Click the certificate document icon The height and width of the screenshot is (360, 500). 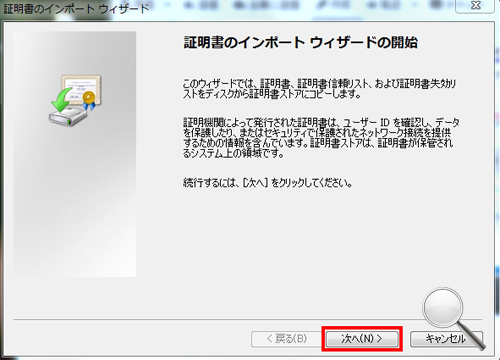pyautogui.click(x=81, y=88)
